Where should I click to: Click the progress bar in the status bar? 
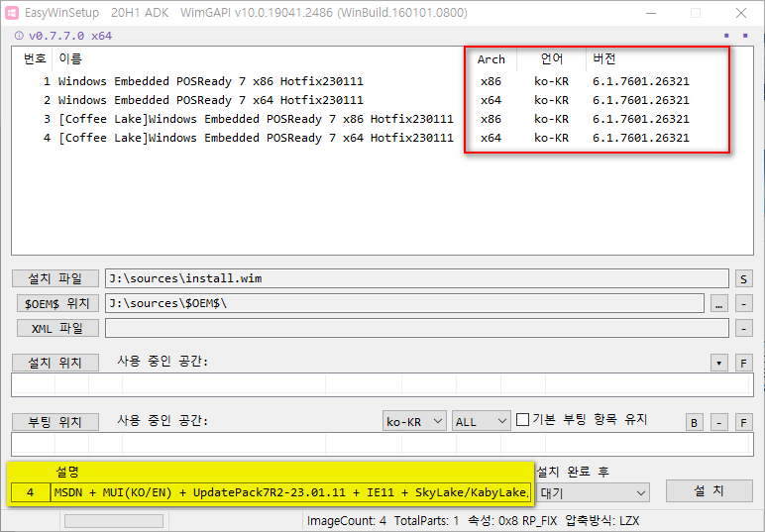coord(114,521)
